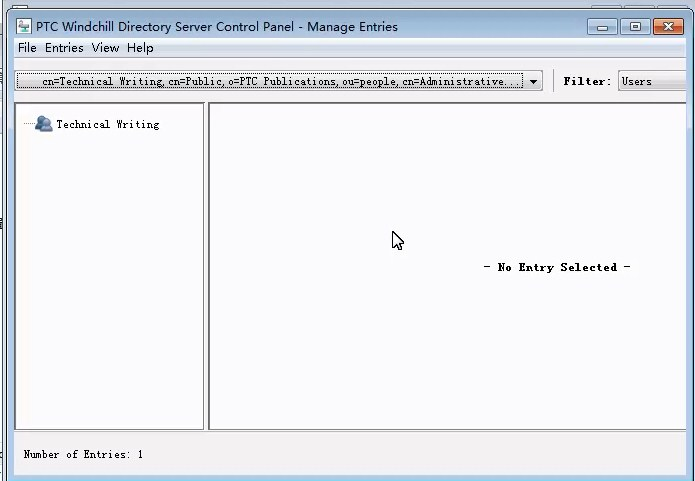Minimize the Manage Entries window

point(602,27)
